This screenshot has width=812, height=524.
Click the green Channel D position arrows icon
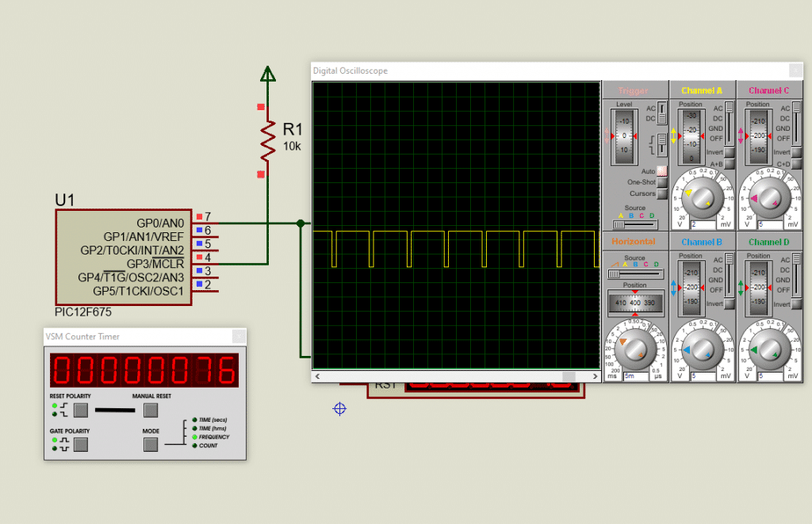tap(741, 288)
